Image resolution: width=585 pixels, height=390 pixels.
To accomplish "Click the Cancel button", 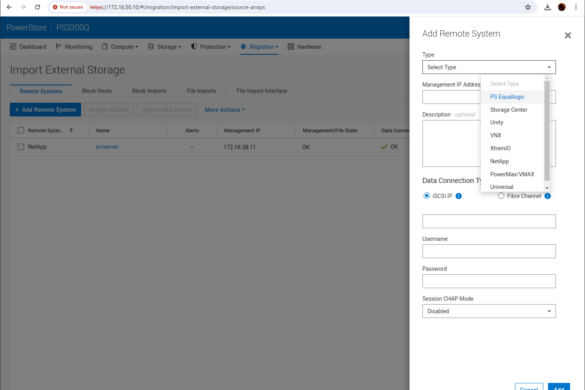I will pyautogui.click(x=529, y=387).
